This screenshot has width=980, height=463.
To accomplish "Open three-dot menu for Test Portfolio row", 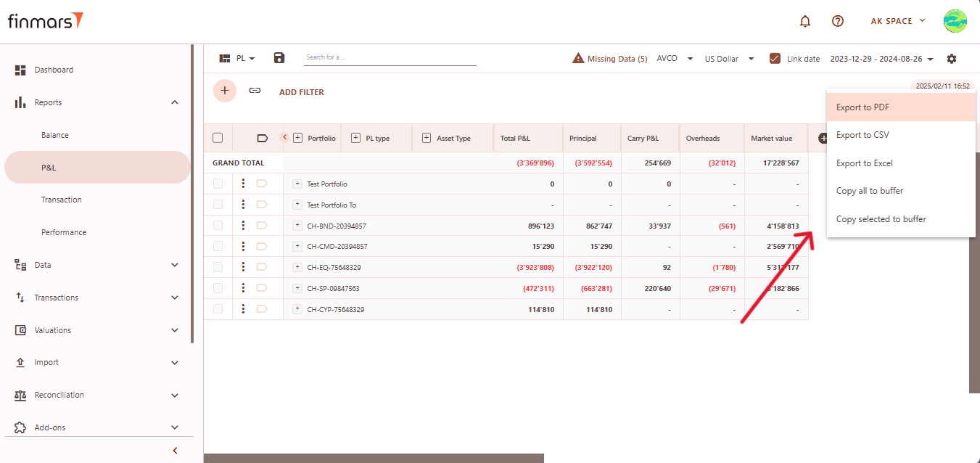I will click(x=243, y=184).
